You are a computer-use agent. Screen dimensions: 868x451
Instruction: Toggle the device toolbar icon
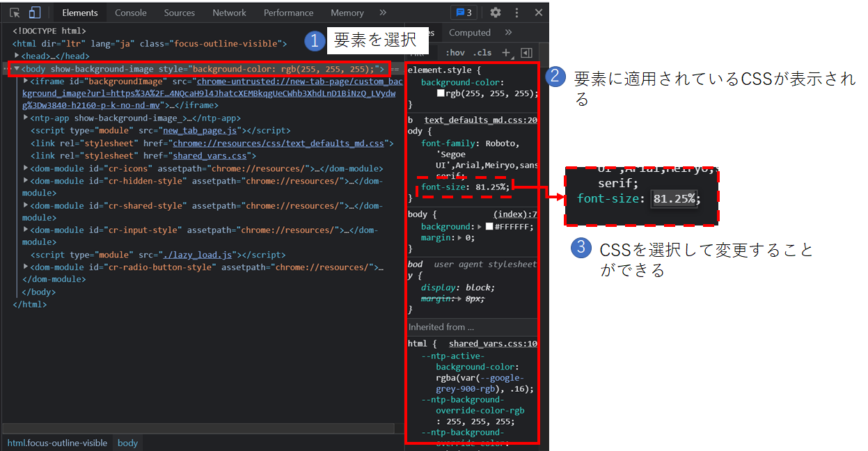tap(35, 13)
